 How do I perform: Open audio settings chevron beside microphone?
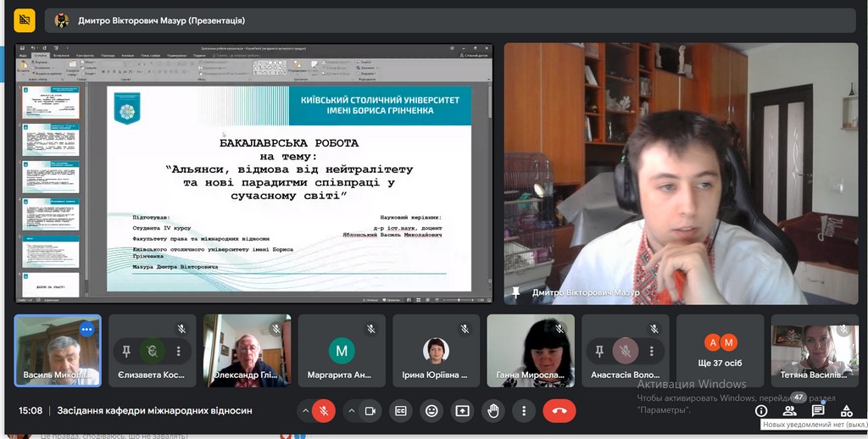(x=303, y=411)
